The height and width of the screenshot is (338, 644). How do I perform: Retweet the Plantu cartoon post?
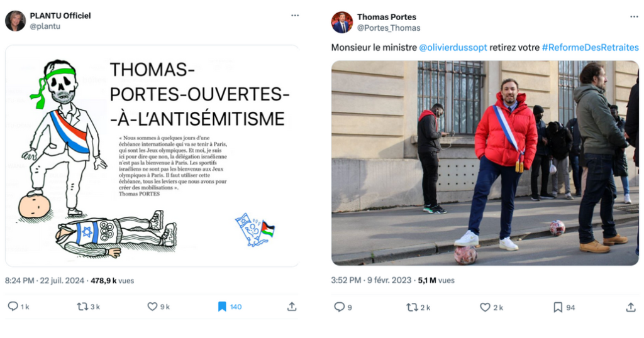pos(82,307)
